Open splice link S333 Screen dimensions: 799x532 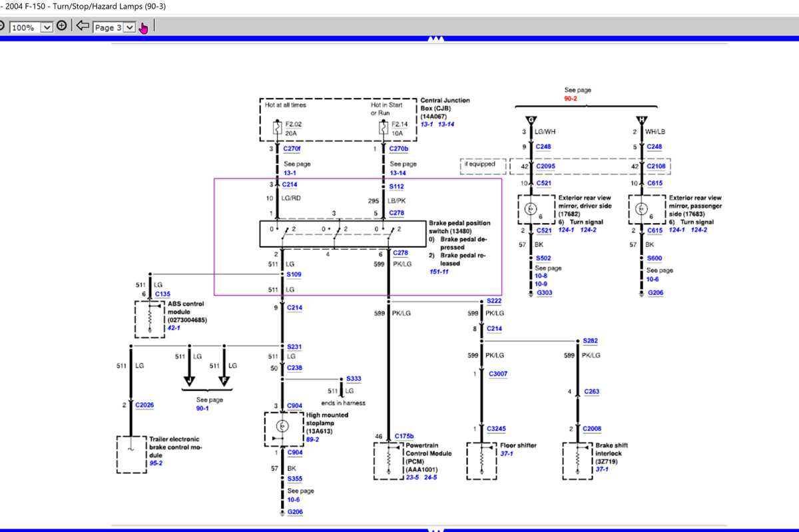[x=354, y=378]
